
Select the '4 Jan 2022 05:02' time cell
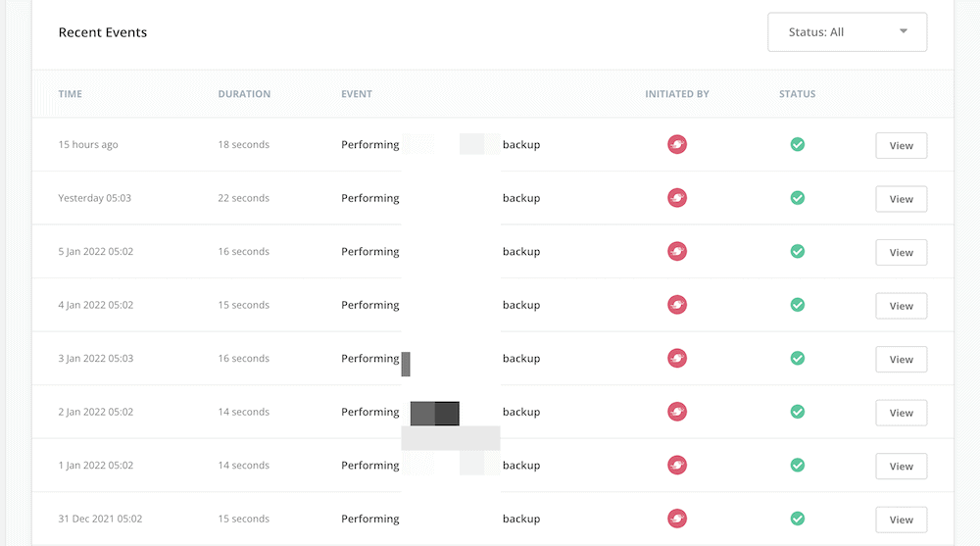96,305
